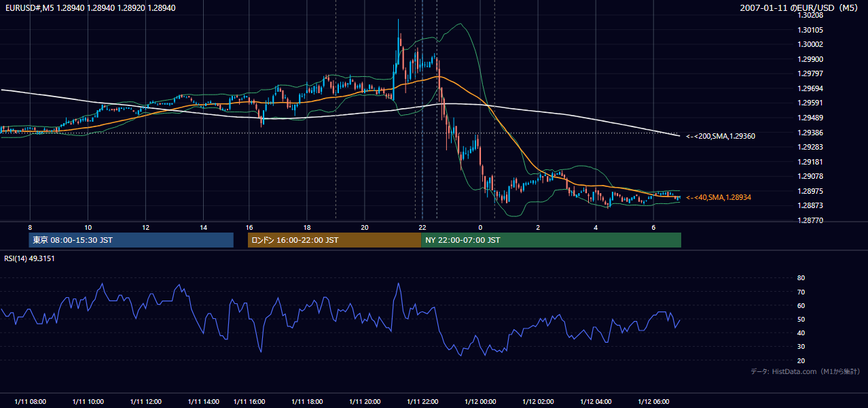Click the 1/12 06:00 bottom time label
Screen dimensions: 868x408
[653, 401]
